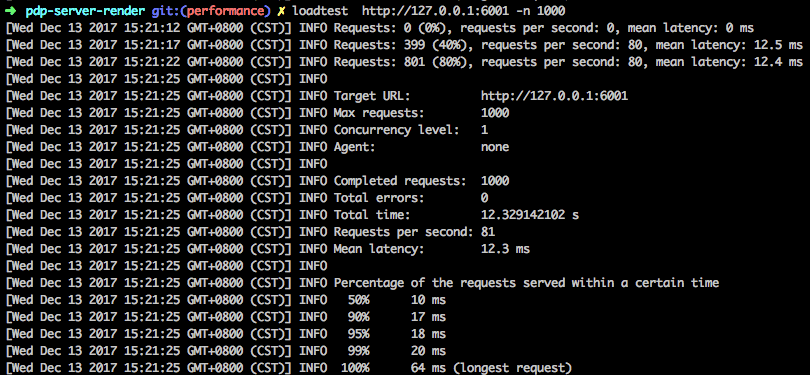Click the 'Total time:' label
The width and height of the screenshot is (810, 375).
pyautogui.click(x=371, y=215)
